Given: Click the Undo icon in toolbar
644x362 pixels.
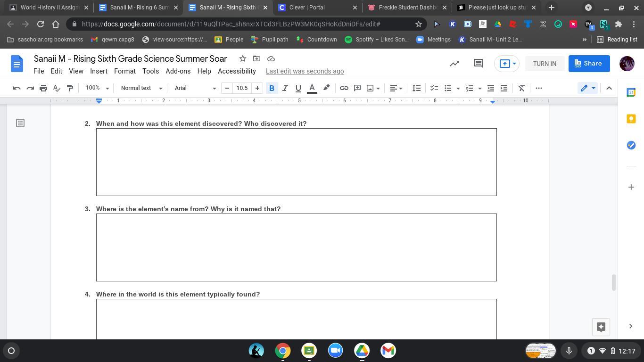Looking at the screenshot, I should click(17, 88).
